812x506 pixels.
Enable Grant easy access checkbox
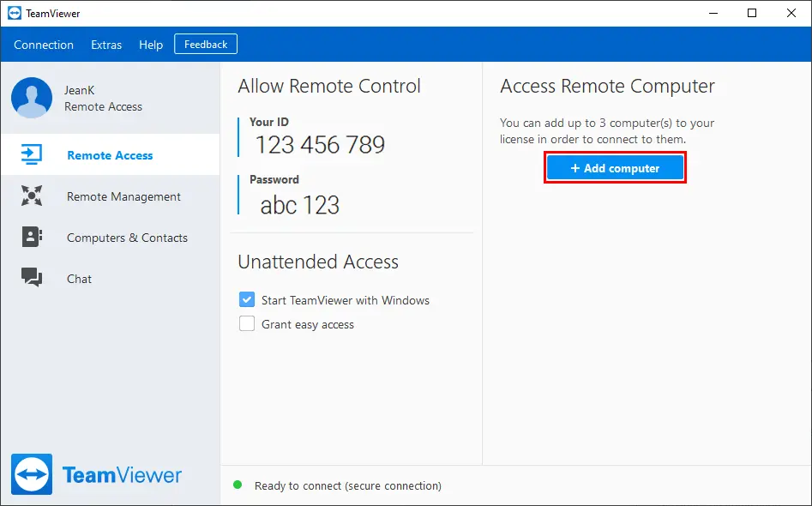point(247,323)
